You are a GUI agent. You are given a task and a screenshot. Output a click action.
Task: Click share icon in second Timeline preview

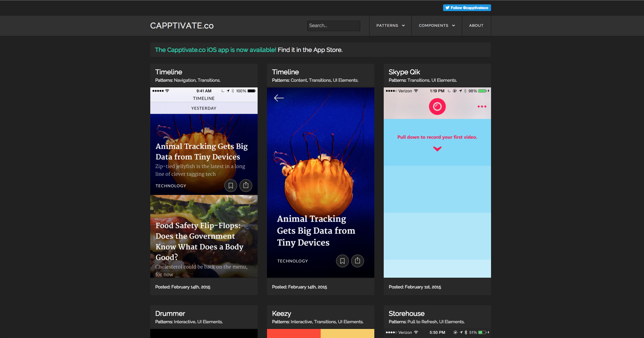click(x=358, y=261)
